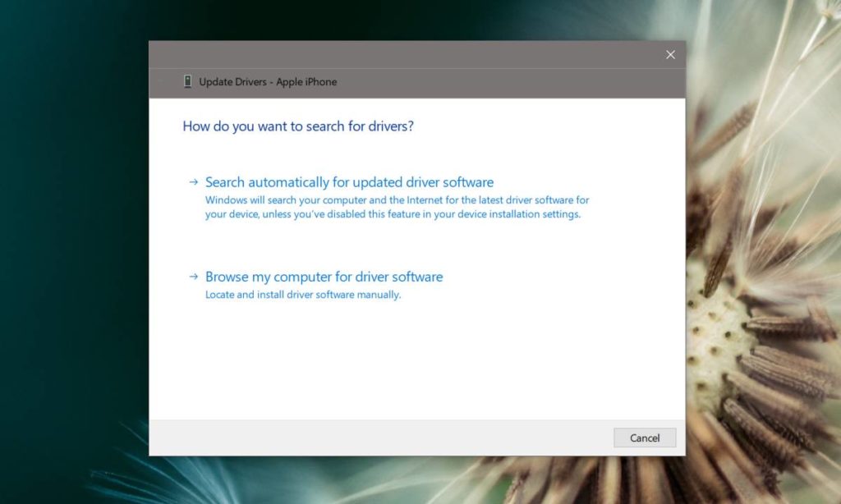
Task: Click the arrow icon beside the browse option
Action: (x=195, y=277)
